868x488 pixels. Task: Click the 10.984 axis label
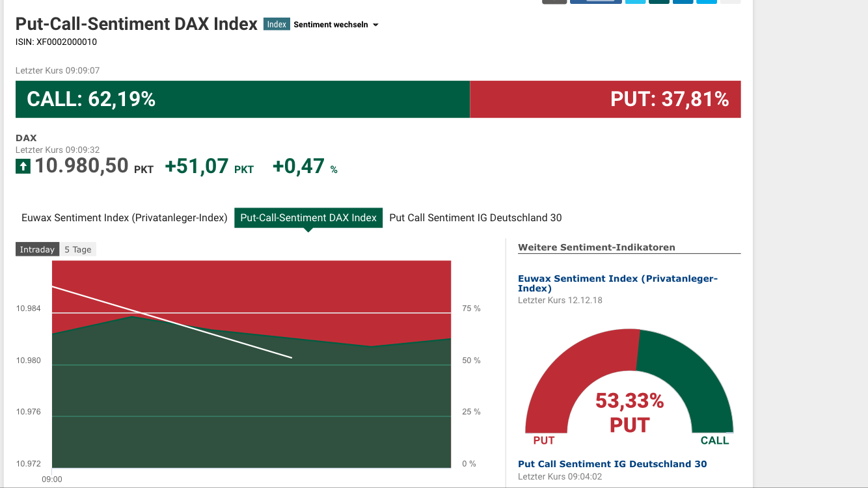click(29, 308)
